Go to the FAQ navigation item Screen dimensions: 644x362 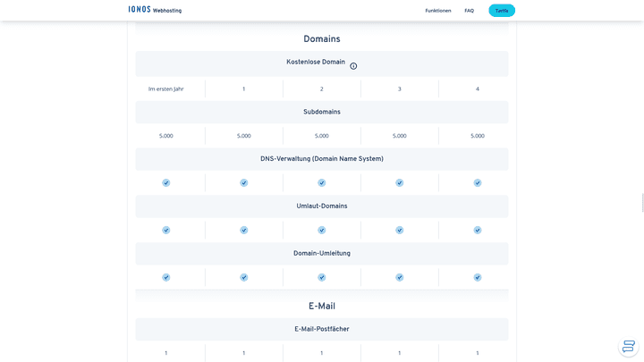(x=469, y=11)
